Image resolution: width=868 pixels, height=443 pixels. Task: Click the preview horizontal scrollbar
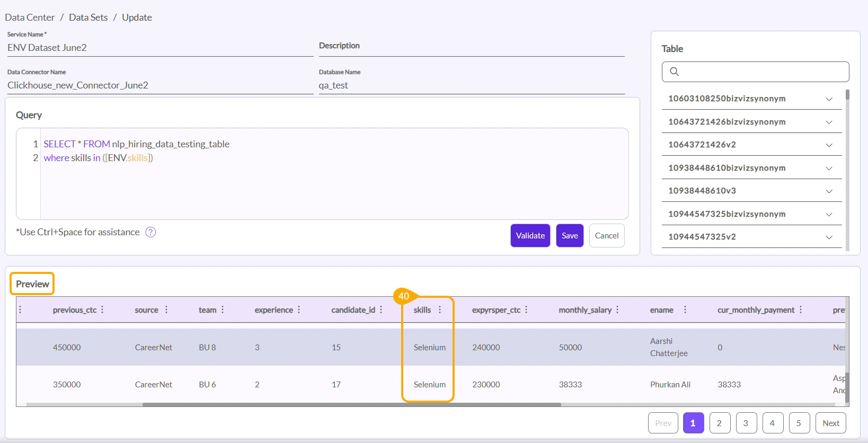pos(351,404)
